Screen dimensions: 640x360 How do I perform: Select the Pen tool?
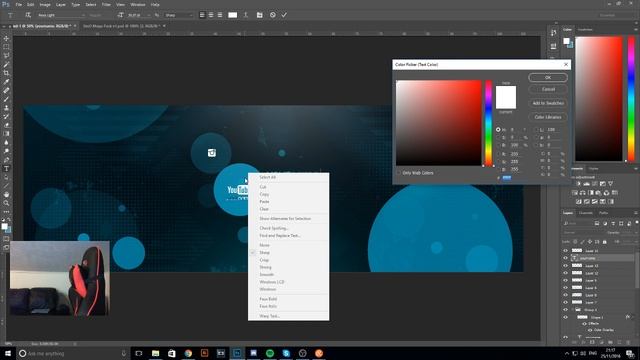point(6,160)
